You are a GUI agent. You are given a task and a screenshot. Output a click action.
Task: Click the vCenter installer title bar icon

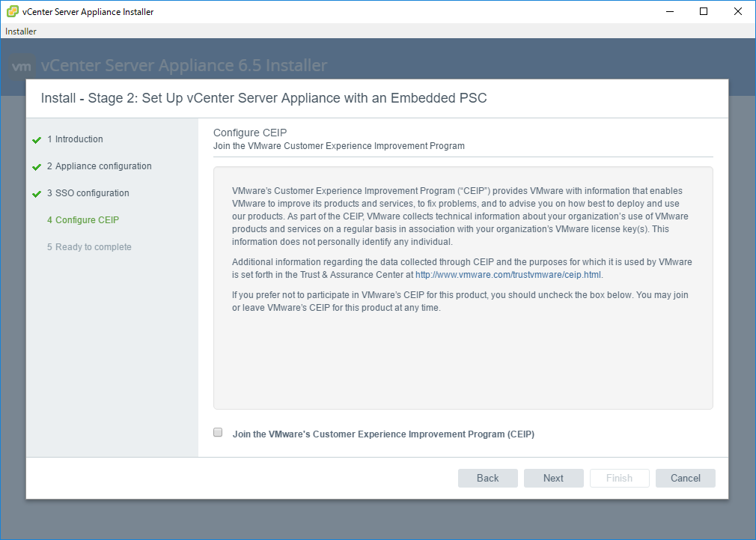pos(13,11)
